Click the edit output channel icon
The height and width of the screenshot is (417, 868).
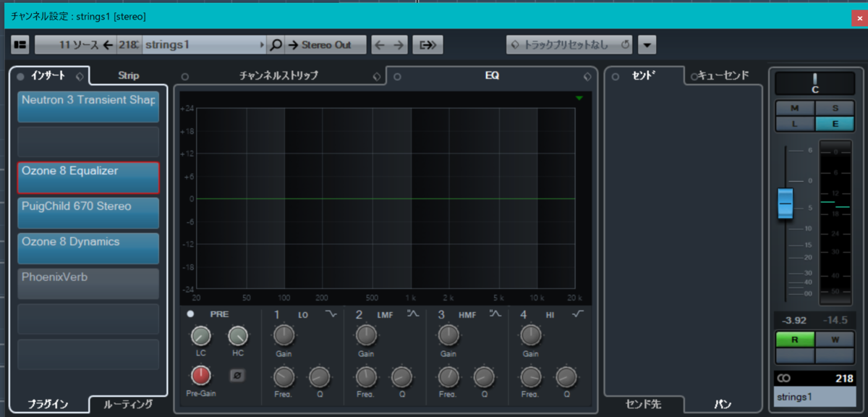coord(427,45)
